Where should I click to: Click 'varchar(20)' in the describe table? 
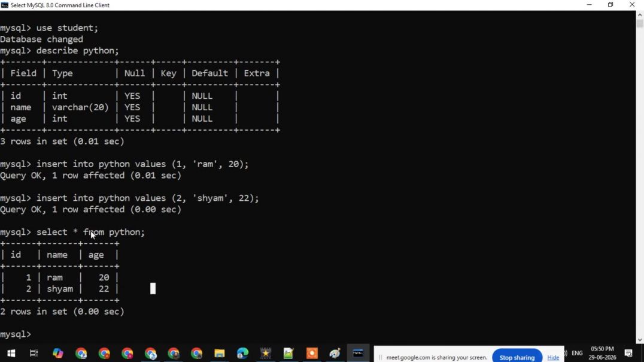(x=80, y=107)
